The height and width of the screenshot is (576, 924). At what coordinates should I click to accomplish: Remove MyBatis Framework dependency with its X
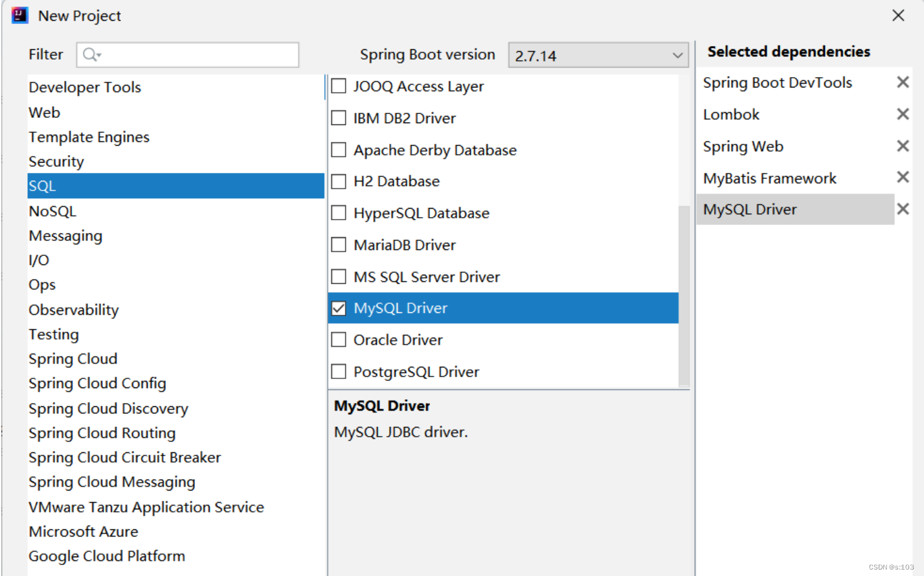tap(903, 177)
